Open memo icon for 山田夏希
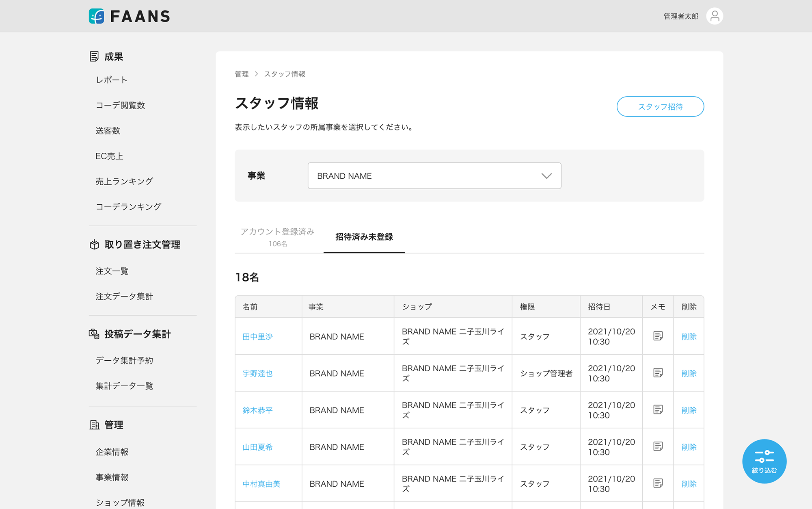Image resolution: width=812 pixels, height=509 pixels. tap(658, 446)
